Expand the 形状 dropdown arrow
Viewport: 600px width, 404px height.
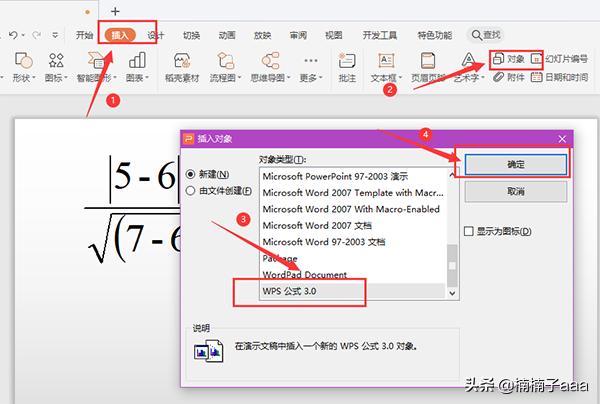pos(34,78)
